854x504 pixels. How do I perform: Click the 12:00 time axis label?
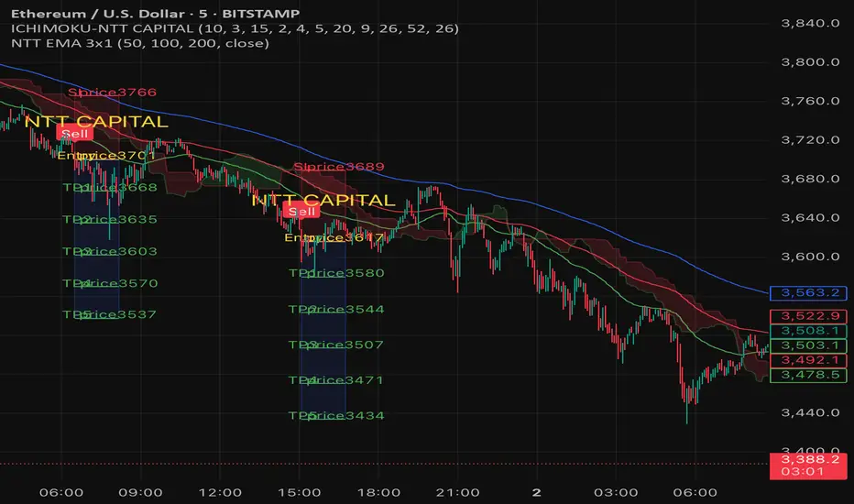coord(220,493)
